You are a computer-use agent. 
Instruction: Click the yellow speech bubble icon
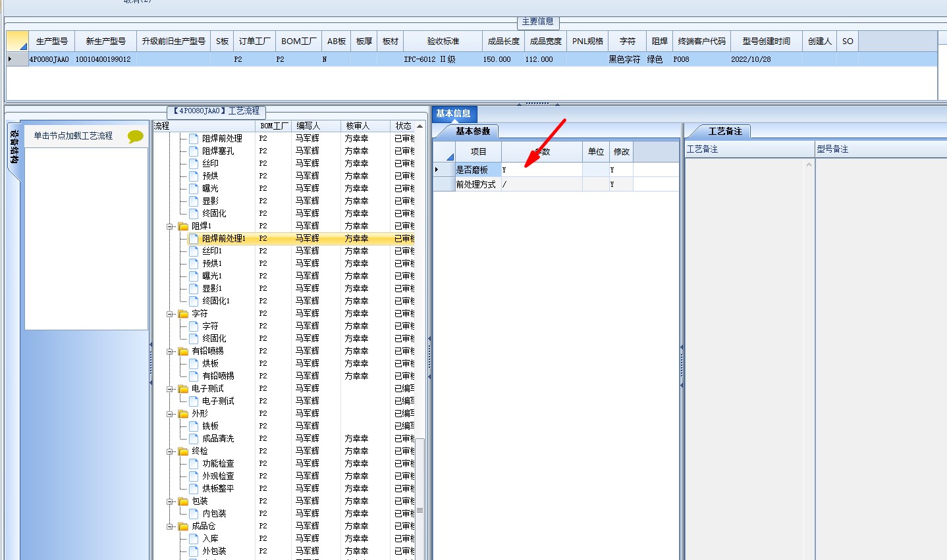[x=136, y=136]
